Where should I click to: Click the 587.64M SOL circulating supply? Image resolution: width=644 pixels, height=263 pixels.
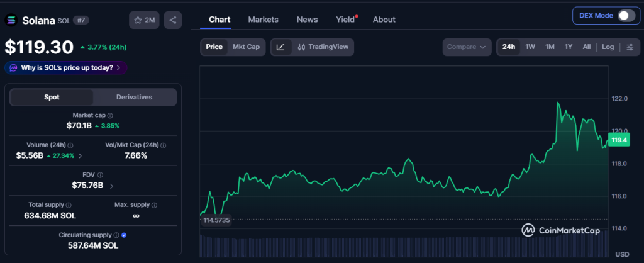point(93,246)
